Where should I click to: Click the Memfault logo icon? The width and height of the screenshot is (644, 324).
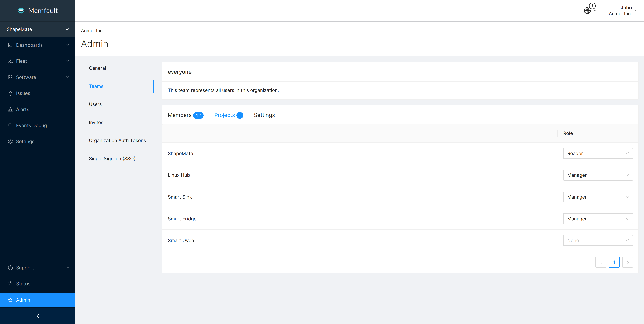coord(21,11)
